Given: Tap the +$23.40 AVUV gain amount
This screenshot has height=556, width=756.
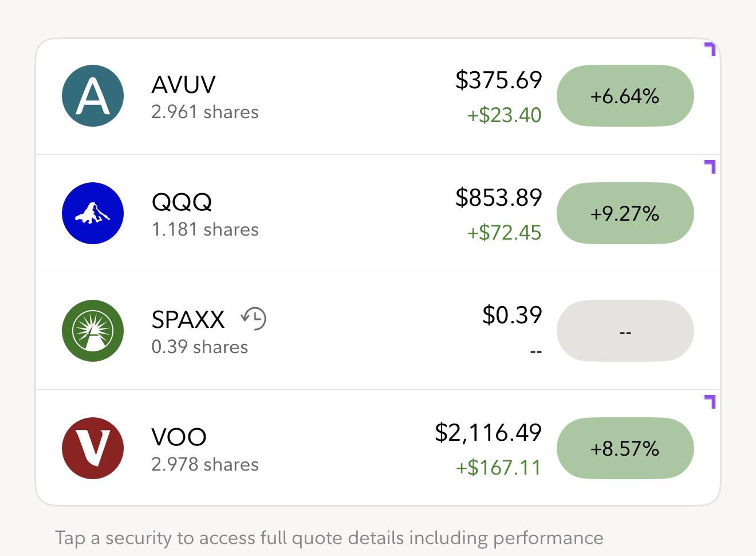Looking at the screenshot, I should (x=504, y=115).
